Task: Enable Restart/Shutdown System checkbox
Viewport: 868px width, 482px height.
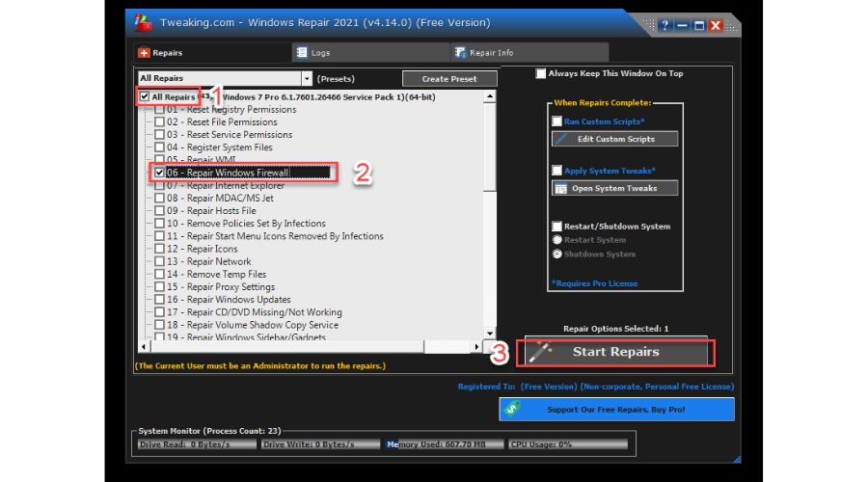Action: pos(556,227)
